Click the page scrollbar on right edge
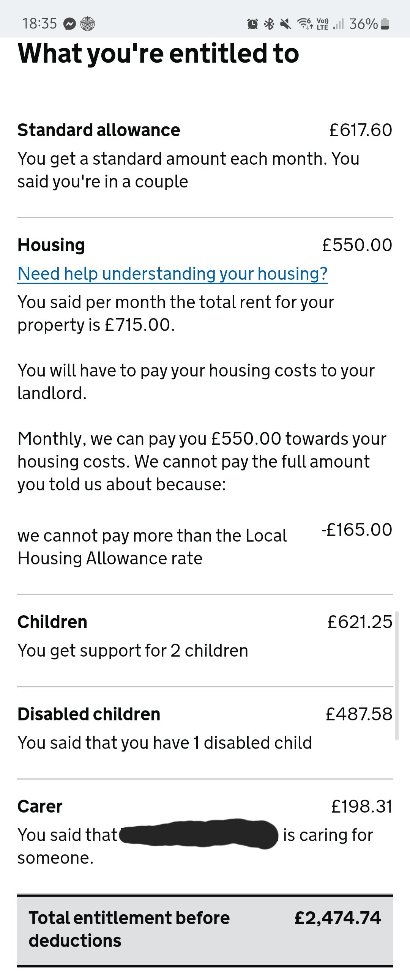The width and height of the screenshot is (410, 980). coord(397,675)
